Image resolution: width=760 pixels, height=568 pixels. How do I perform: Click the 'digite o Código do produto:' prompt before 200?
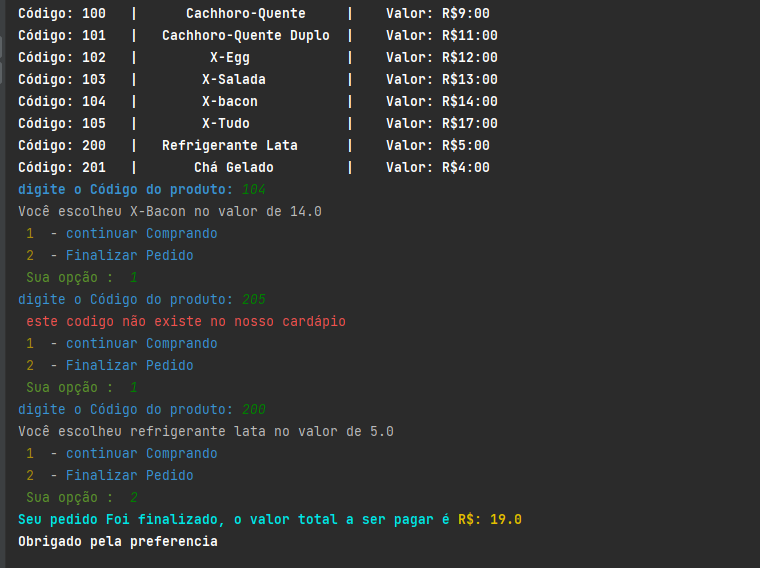tap(126, 410)
